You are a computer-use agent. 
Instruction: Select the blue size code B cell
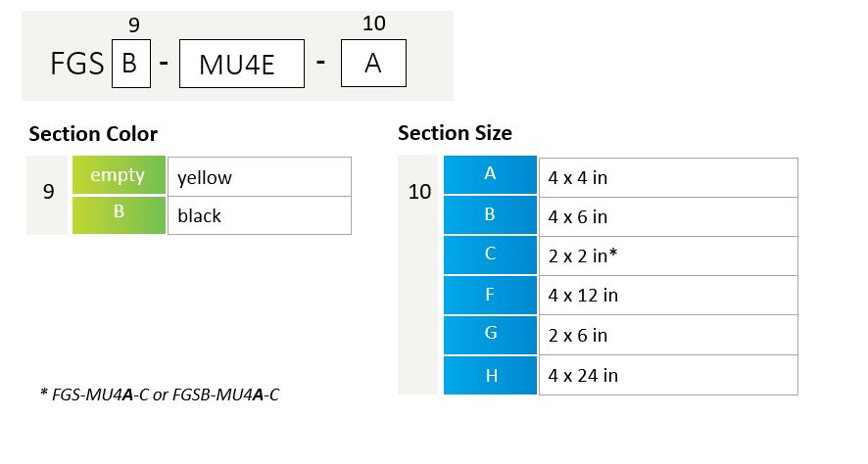pos(490,214)
